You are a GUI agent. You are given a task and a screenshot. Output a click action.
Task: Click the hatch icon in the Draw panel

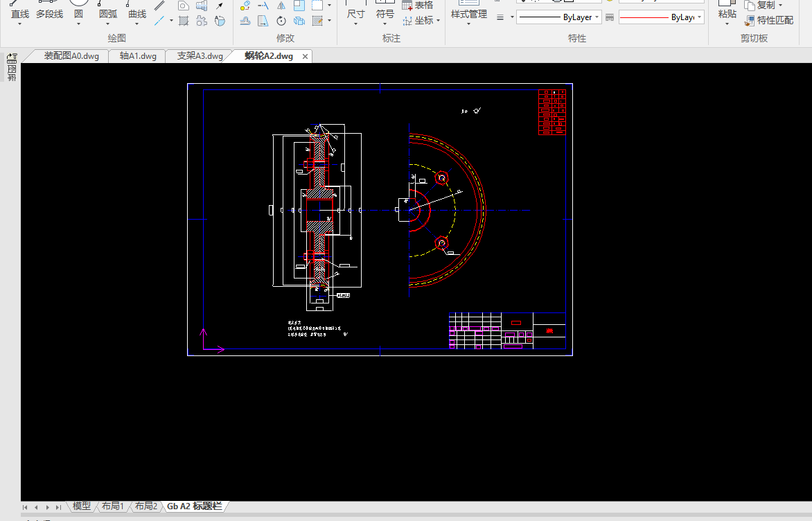184,21
